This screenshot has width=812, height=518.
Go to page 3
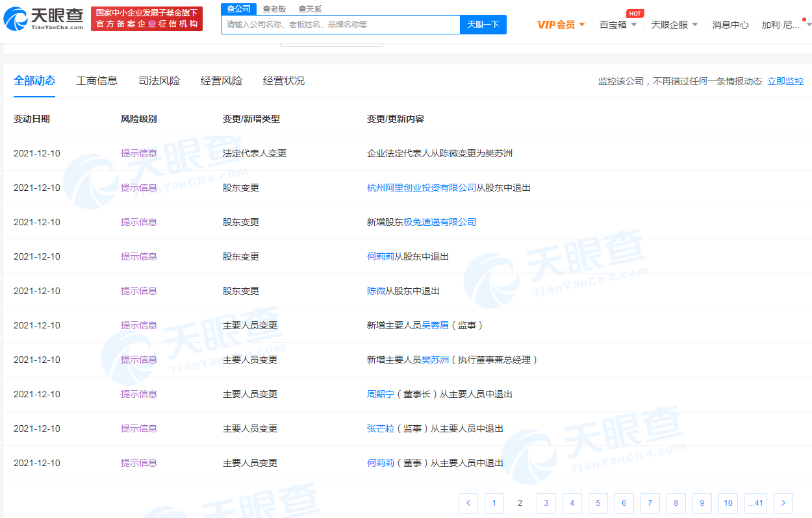coord(546,503)
